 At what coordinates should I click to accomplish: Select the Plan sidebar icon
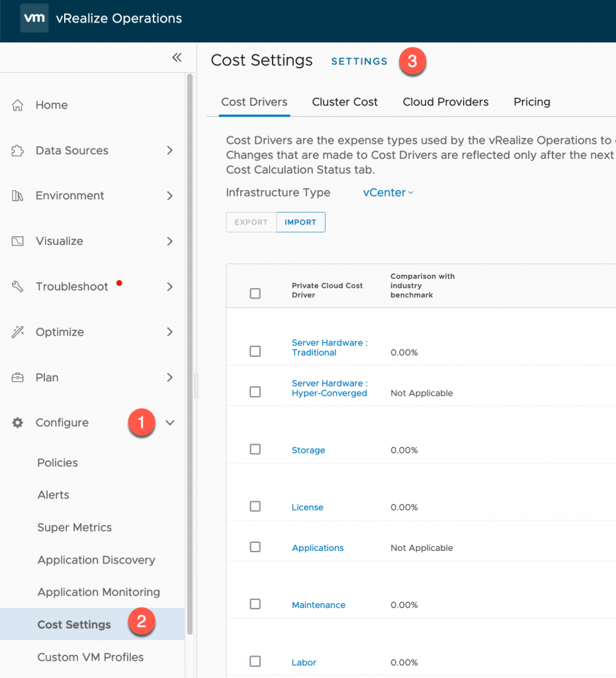(x=18, y=377)
